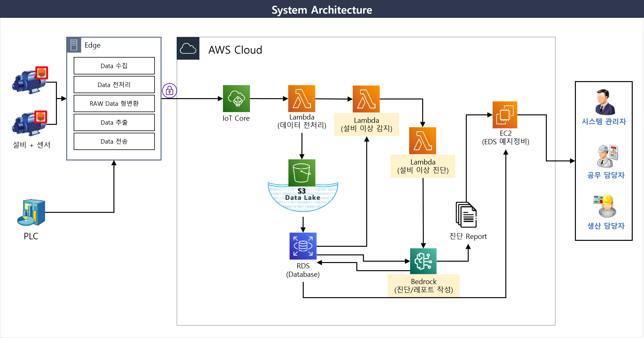Click the 진단 Report document icon
Viewport: 644px width, 338px height.
(x=466, y=215)
